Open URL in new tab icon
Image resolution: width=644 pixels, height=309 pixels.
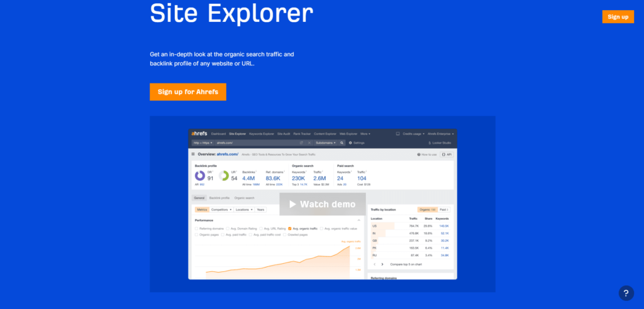coord(301,143)
